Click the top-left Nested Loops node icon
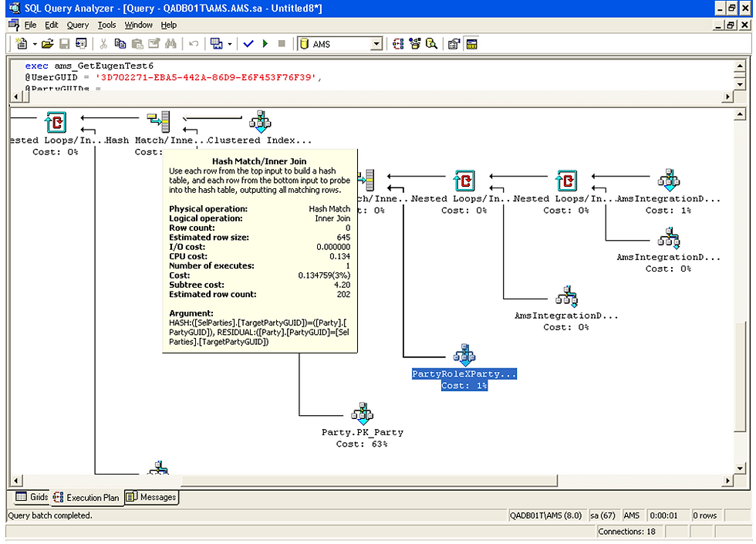The width and height of the screenshot is (756, 544). (56, 122)
